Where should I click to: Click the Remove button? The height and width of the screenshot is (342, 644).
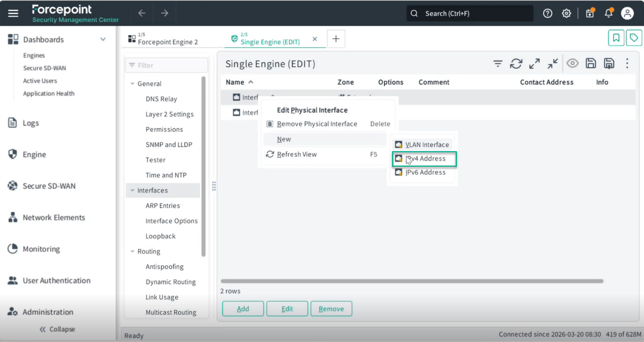click(x=331, y=309)
